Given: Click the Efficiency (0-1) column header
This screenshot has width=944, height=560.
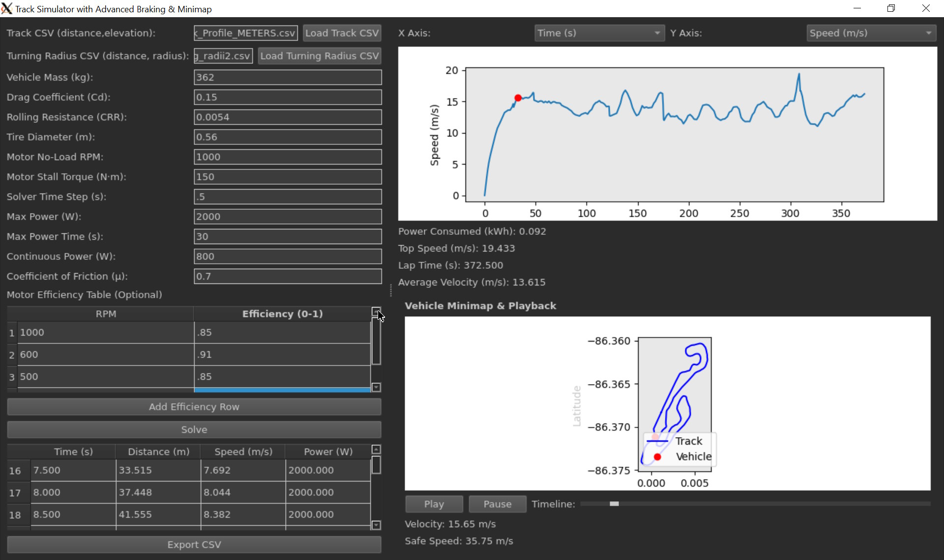Looking at the screenshot, I should point(282,314).
